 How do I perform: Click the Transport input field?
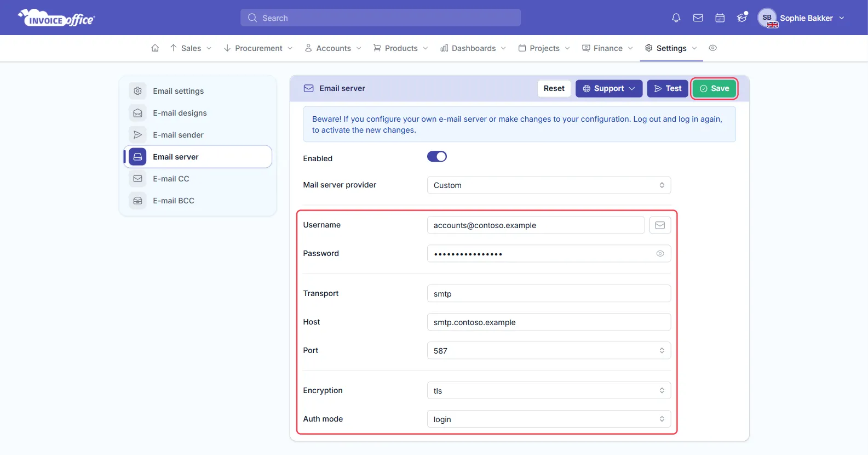(549, 294)
